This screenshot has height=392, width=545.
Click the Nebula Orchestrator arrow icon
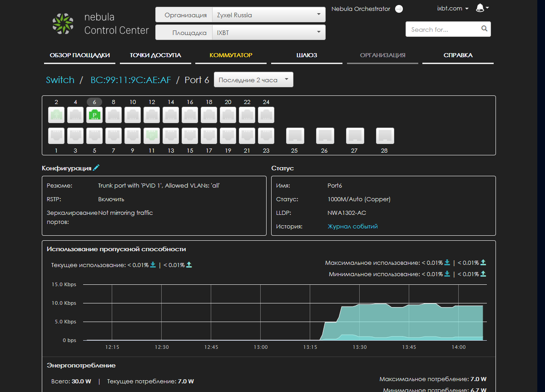399,9
